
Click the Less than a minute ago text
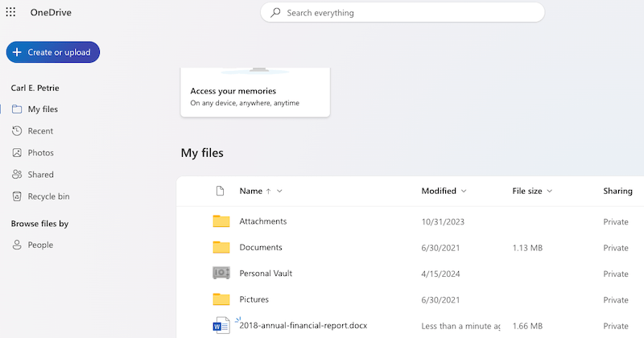pos(460,326)
